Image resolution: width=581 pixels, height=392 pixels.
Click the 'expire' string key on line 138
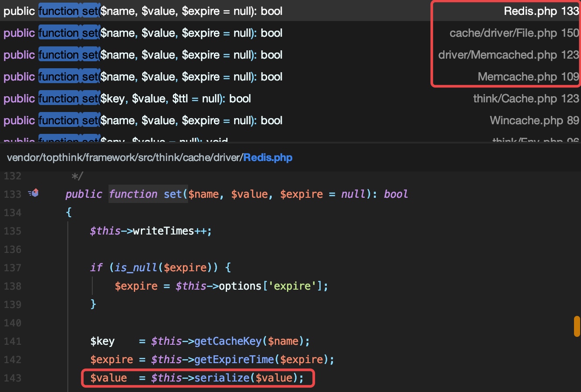292,286
